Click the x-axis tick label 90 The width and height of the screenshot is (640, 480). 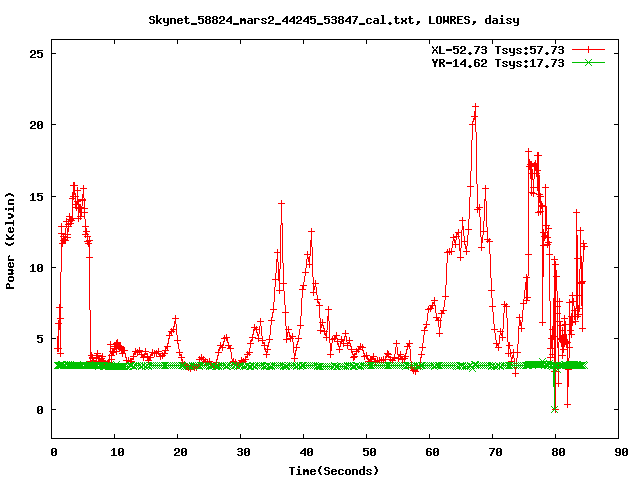621,452
